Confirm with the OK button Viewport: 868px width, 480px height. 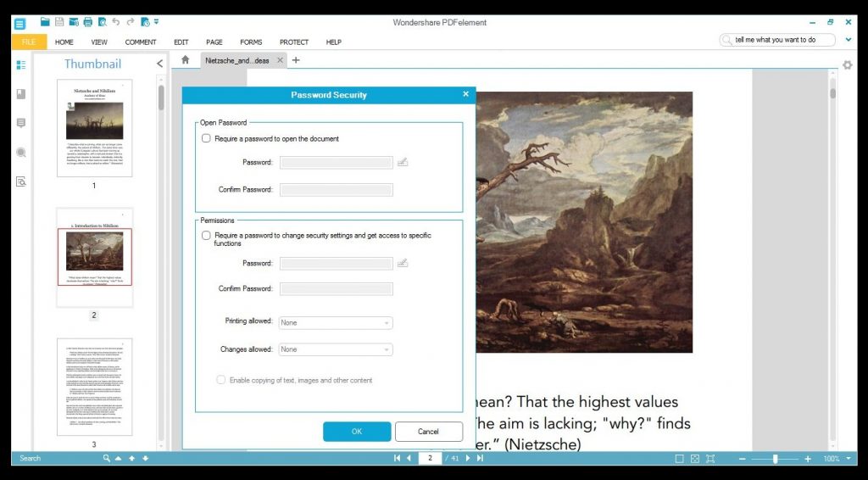click(x=357, y=432)
